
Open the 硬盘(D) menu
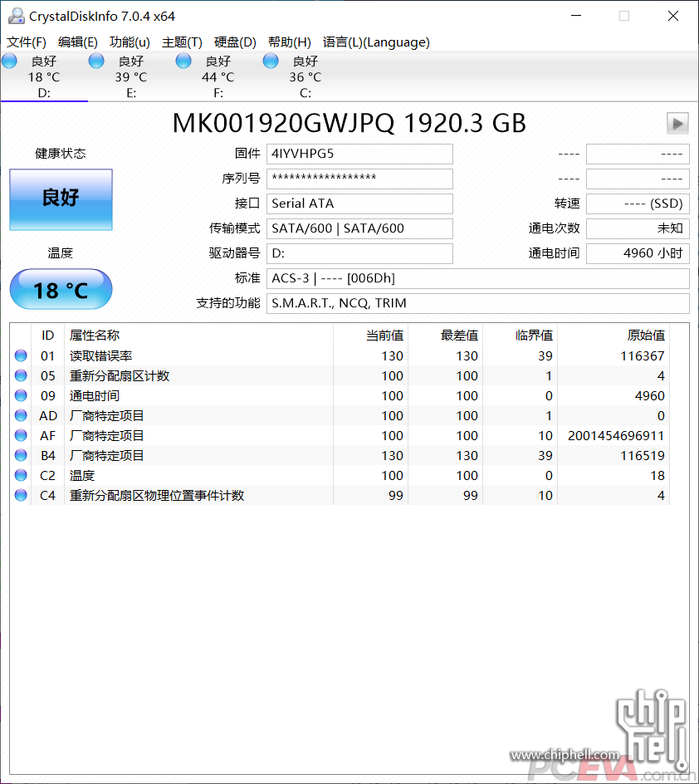click(235, 42)
